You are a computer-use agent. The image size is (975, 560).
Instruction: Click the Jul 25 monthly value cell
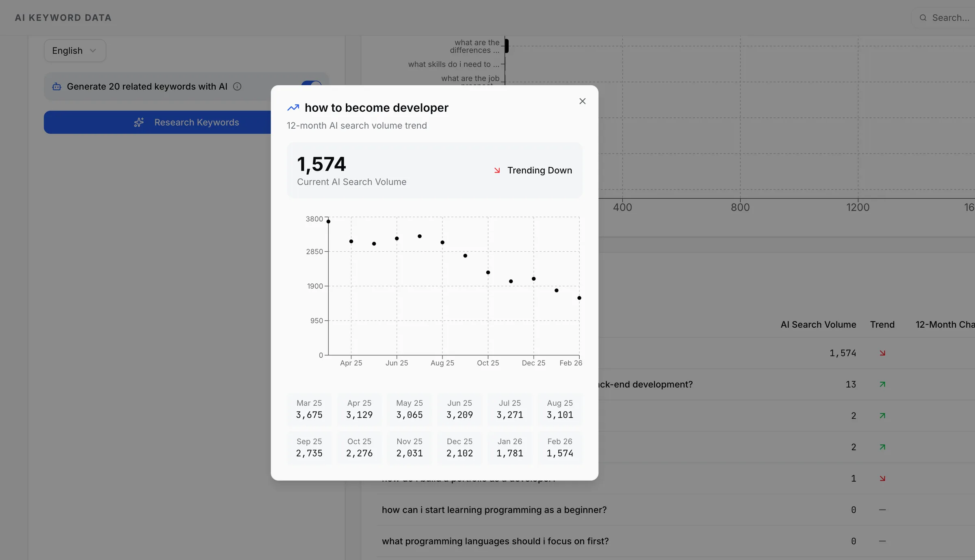pyautogui.click(x=509, y=409)
